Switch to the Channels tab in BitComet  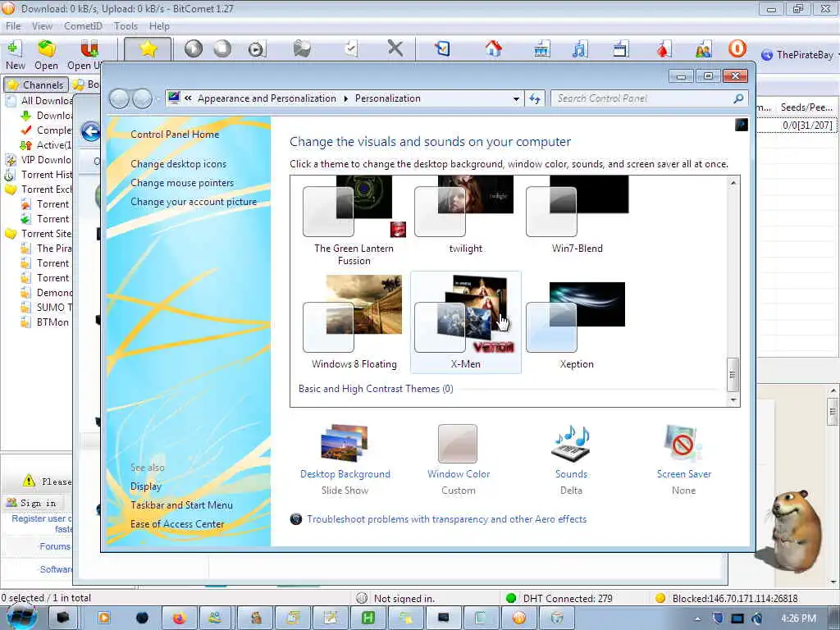click(x=36, y=84)
